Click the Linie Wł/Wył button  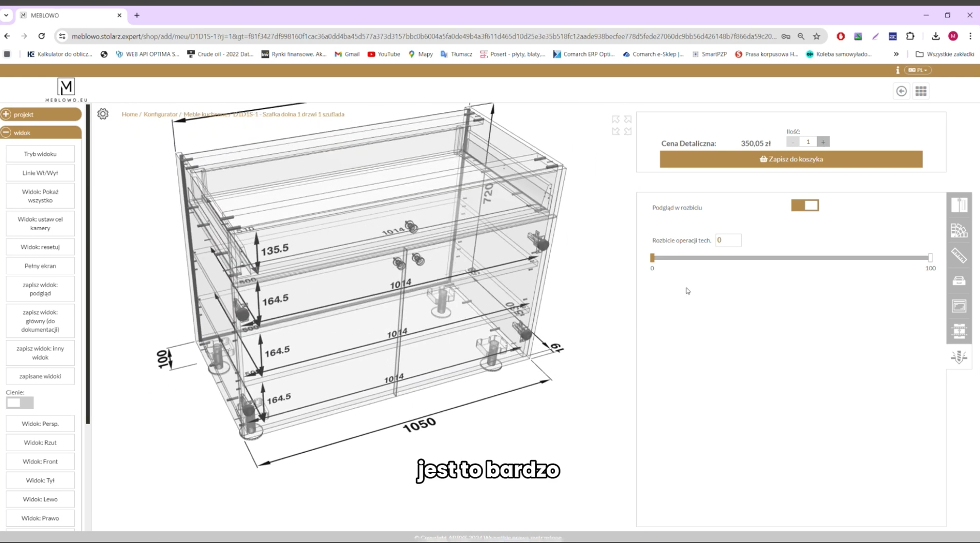(x=40, y=173)
